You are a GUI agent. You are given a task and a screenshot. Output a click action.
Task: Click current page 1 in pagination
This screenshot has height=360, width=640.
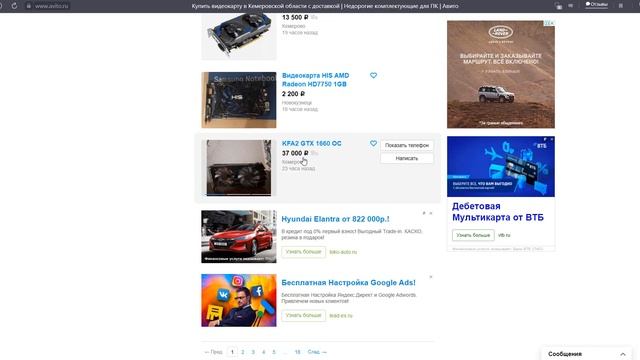point(232,352)
